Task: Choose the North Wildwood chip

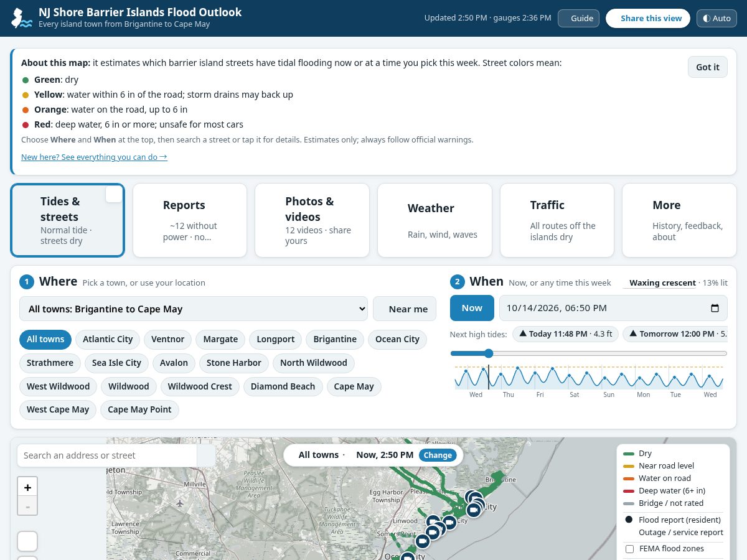Action: pos(314,363)
